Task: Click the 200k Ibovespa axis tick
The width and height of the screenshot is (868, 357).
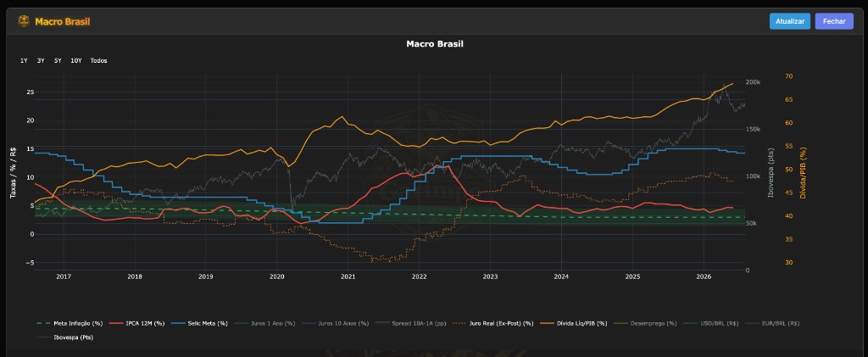Action: coord(753,82)
